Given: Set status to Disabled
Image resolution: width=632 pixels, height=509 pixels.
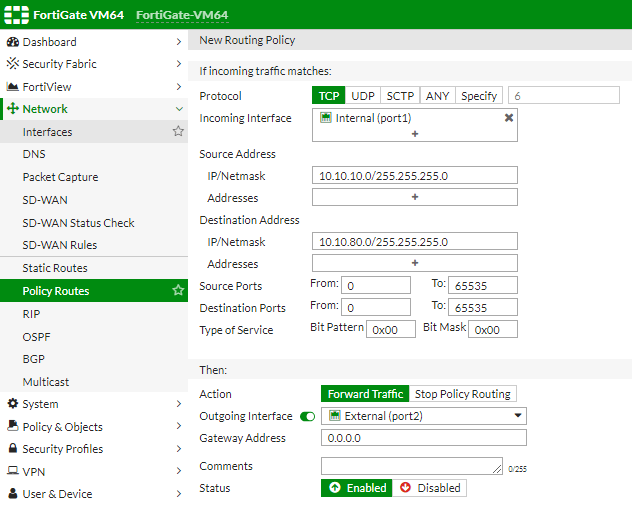Looking at the screenshot, I should (x=430, y=488).
